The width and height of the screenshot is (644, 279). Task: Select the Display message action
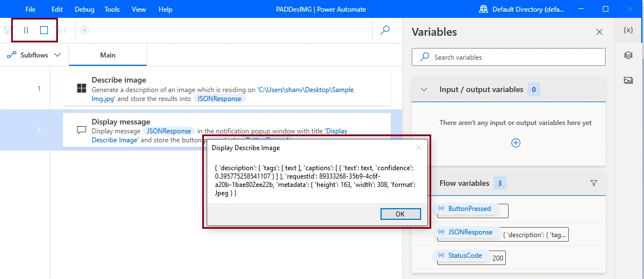pyautogui.click(x=227, y=130)
